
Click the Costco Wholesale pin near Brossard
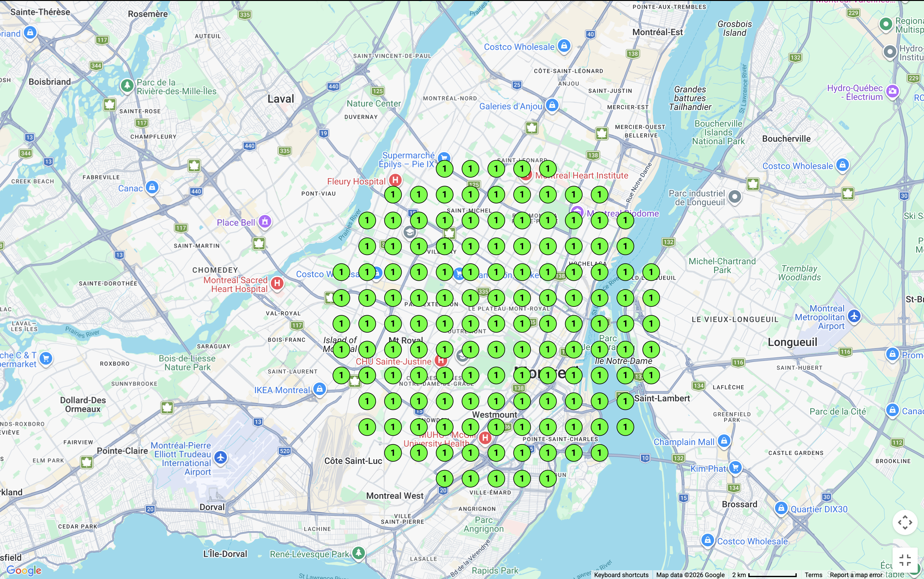(708, 541)
